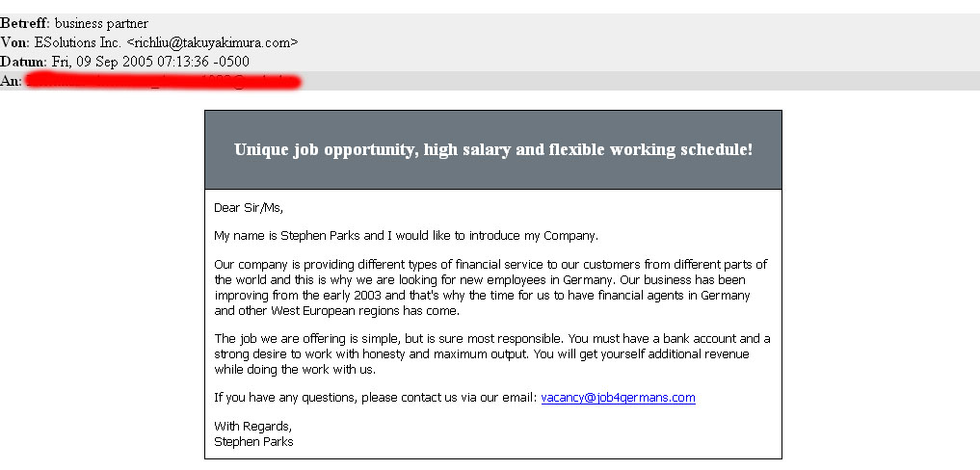Click the paragraph starting The job we are offering
This screenshot has width=980, height=470.
click(491, 354)
